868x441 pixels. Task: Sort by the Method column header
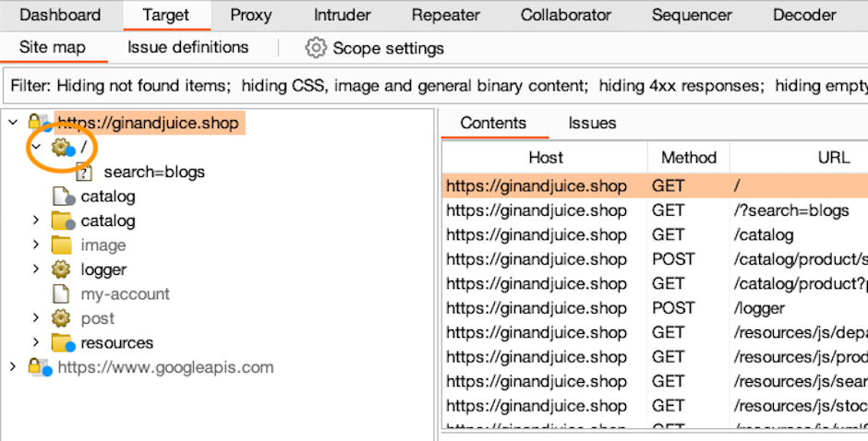coord(689,158)
